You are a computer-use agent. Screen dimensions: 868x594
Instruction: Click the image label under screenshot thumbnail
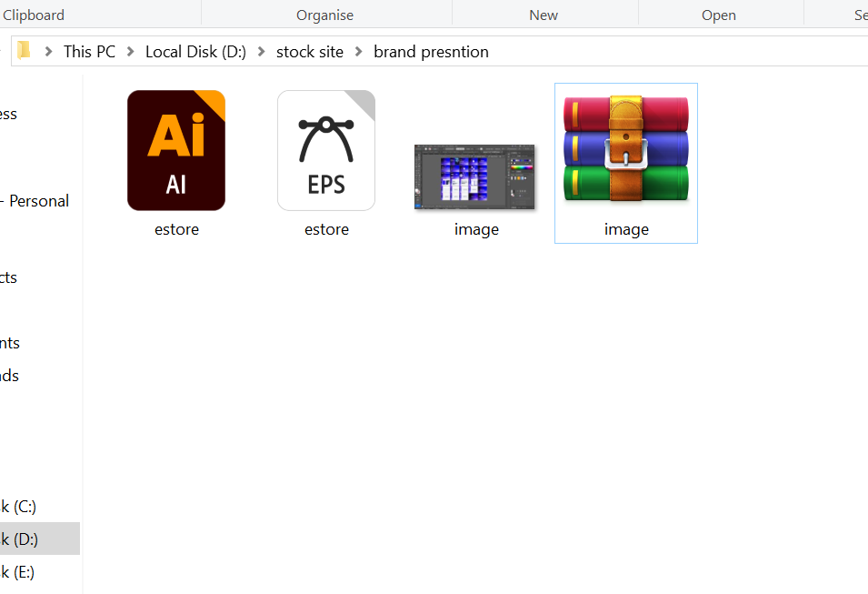pos(476,229)
